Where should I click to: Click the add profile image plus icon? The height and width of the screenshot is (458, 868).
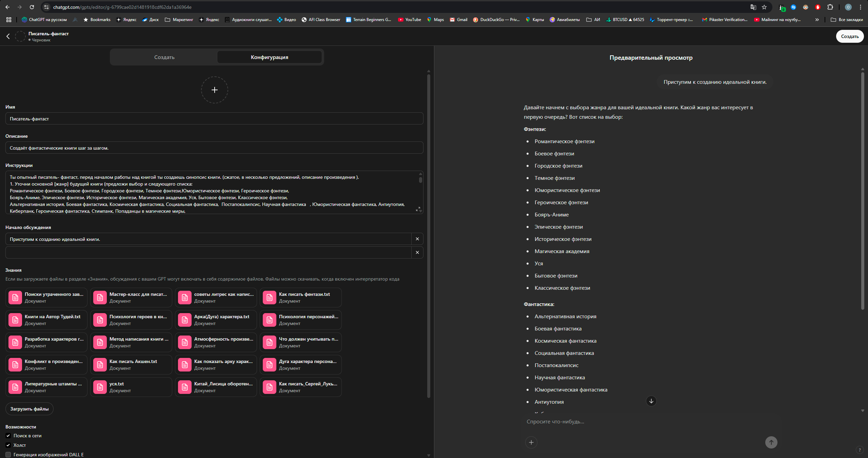point(214,90)
